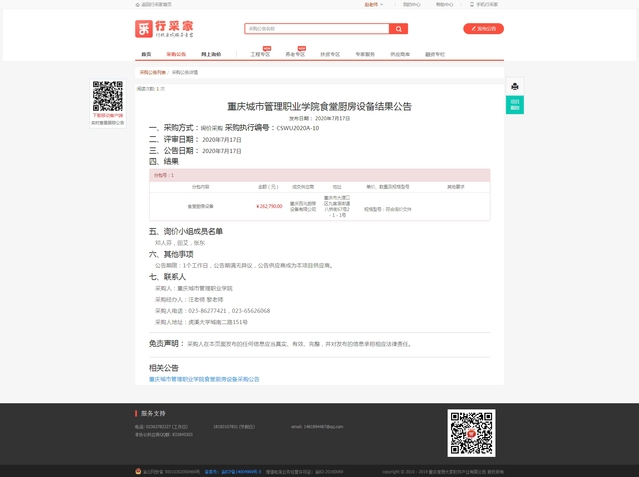639x477 pixels.
Task: Select the 网上询价 navigation tab
Action: point(211,54)
